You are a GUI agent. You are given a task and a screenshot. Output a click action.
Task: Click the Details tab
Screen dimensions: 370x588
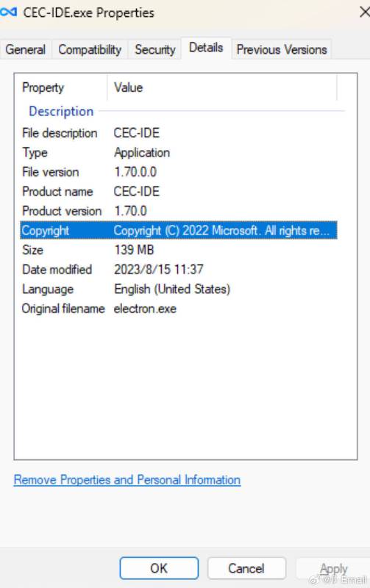click(206, 48)
